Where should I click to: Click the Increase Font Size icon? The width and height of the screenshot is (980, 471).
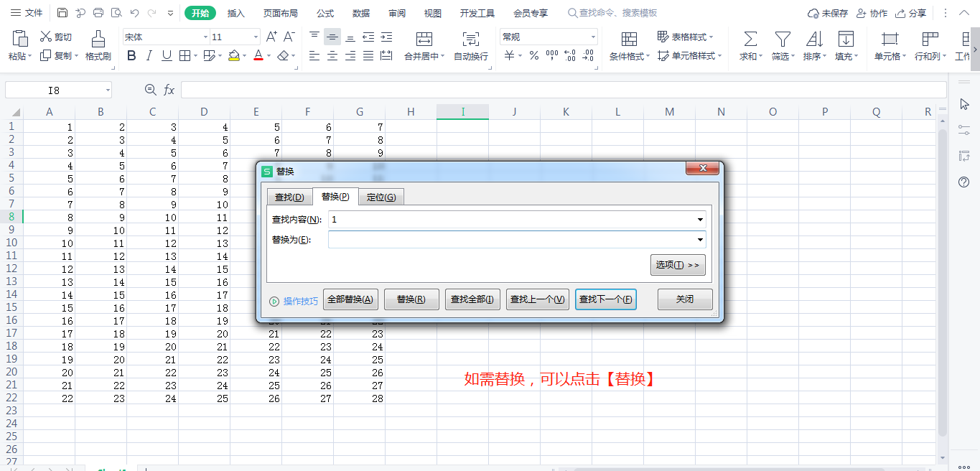[x=271, y=37]
